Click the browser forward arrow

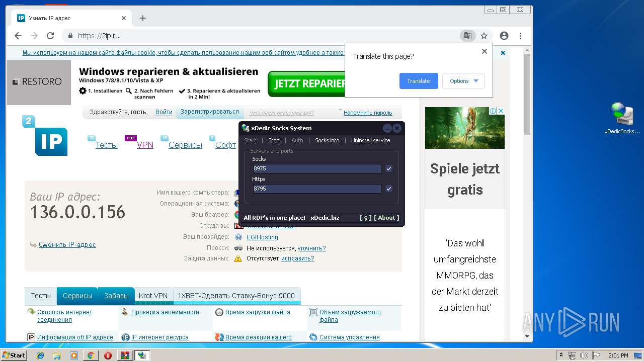[x=34, y=36]
